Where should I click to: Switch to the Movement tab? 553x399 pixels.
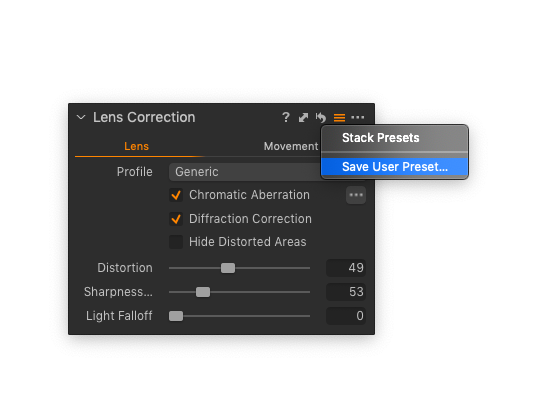pyautogui.click(x=291, y=146)
